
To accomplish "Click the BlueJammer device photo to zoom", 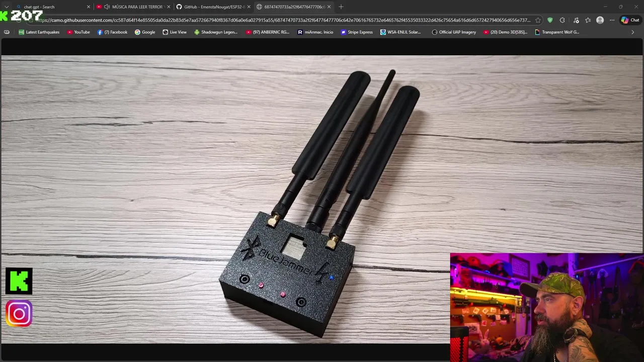I will [322, 199].
